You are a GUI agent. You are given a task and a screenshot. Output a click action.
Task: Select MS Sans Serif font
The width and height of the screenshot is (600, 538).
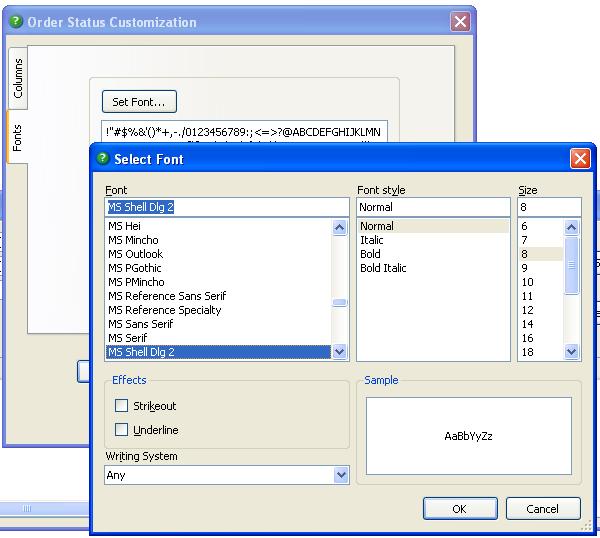(141, 324)
